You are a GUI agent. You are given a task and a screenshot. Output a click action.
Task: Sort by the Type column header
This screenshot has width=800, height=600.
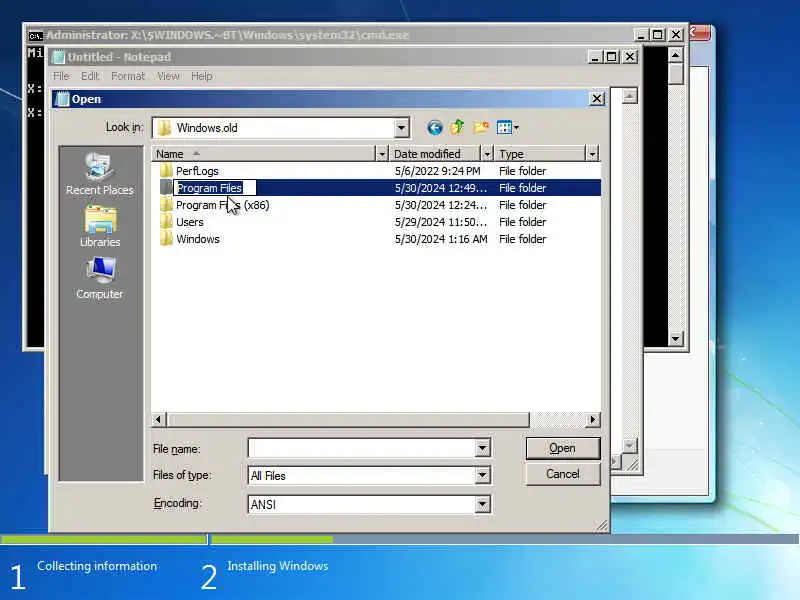coord(541,154)
